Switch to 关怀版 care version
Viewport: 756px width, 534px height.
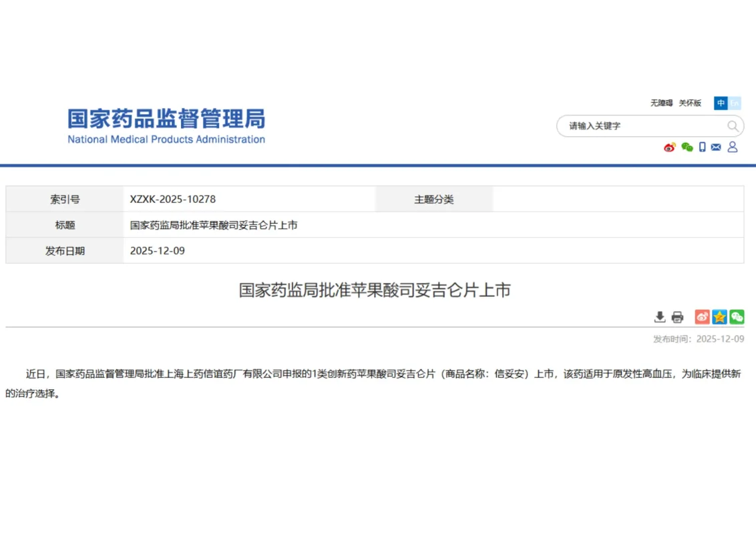(x=690, y=102)
